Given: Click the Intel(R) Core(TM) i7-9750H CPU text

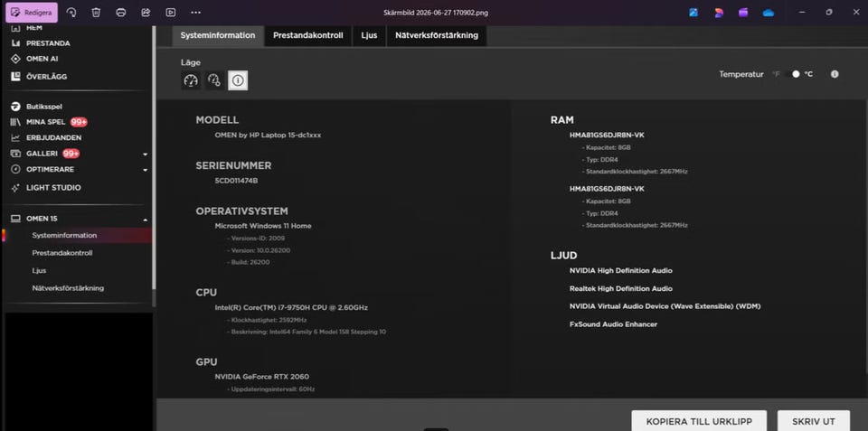Looking at the screenshot, I should 291,307.
